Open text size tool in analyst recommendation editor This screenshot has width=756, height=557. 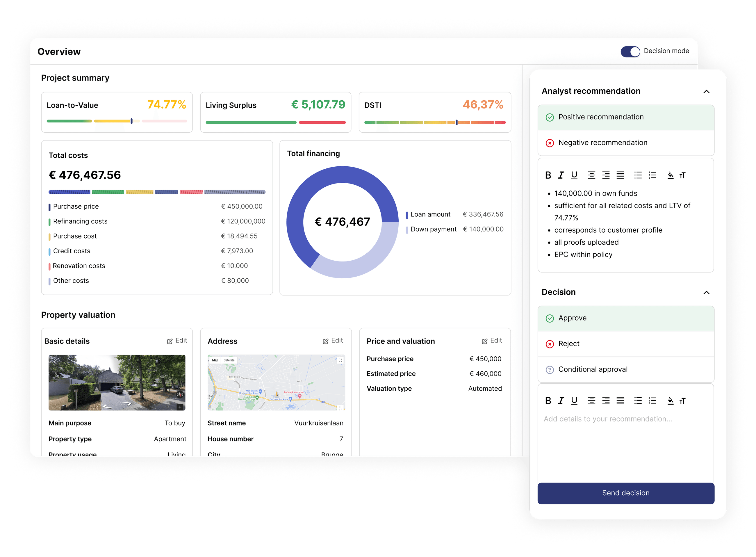682,175
